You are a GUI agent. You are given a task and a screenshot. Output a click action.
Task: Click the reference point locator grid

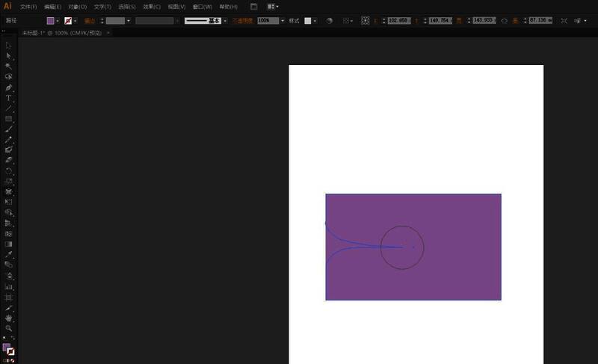click(365, 21)
